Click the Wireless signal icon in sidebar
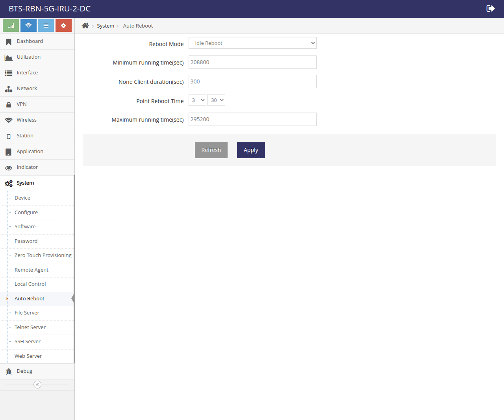The image size is (504, 420). [9, 120]
